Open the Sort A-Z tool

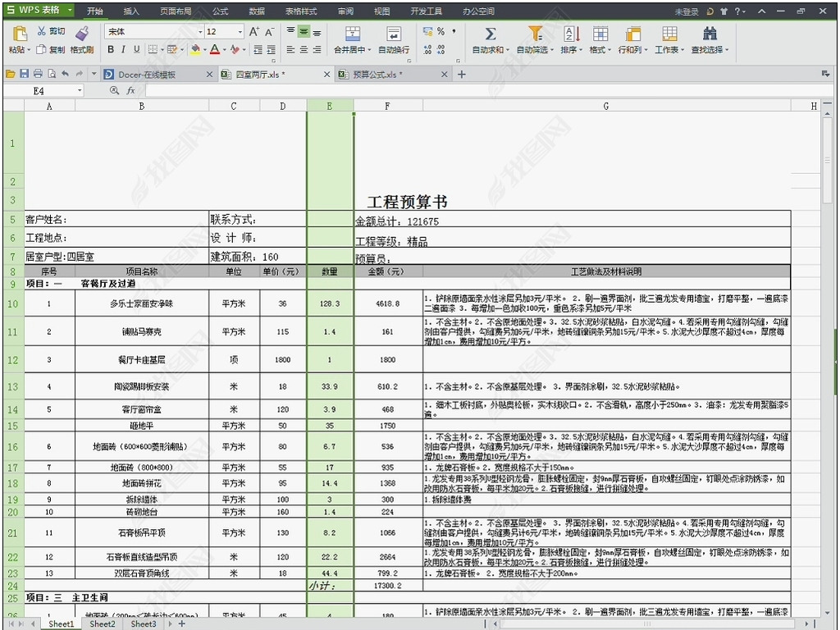(571, 34)
